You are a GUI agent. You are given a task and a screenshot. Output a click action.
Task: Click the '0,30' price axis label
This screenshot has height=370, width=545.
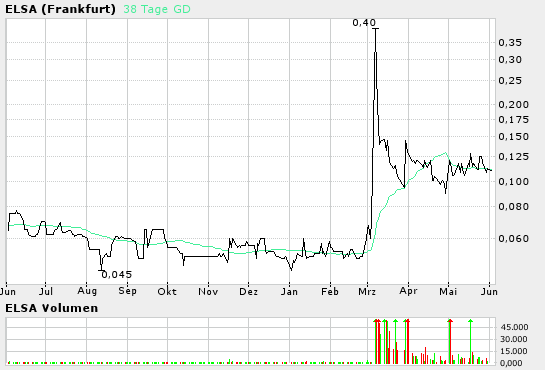click(510, 60)
